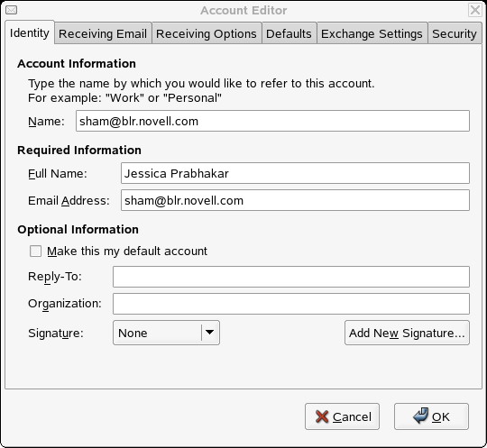Click the Organization input field
This screenshot has height=448, width=487.
[x=291, y=304]
